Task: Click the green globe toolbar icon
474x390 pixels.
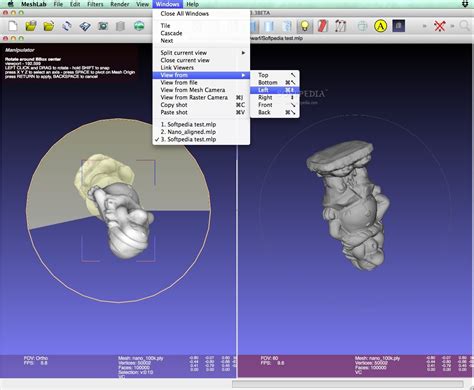Action: tap(139, 26)
